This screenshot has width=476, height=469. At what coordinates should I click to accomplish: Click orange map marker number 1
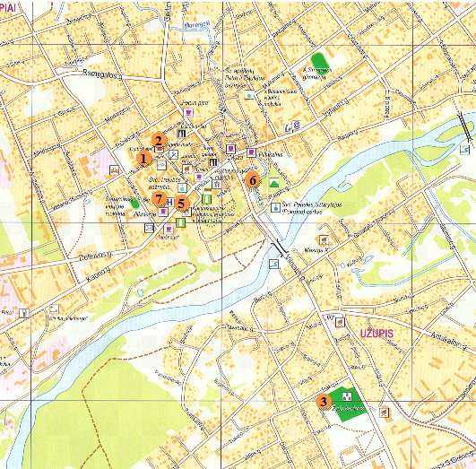tap(144, 159)
